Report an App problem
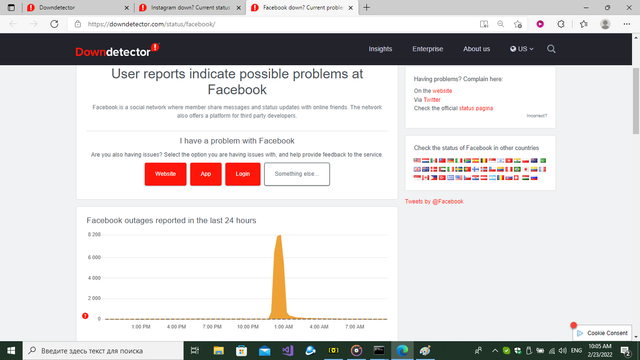 click(x=206, y=174)
